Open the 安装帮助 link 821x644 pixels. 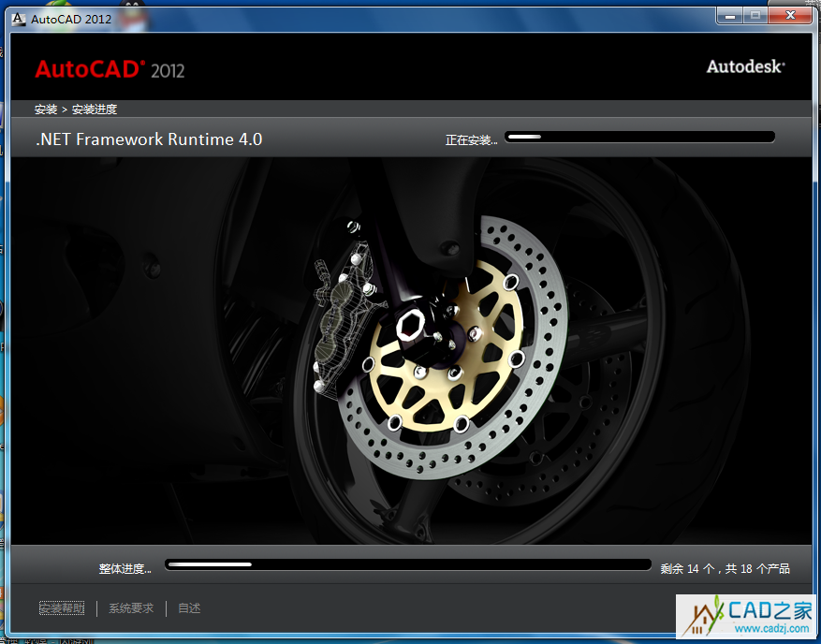click(x=62, y=608)
